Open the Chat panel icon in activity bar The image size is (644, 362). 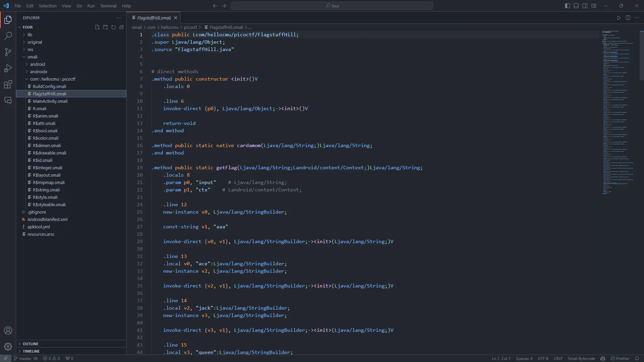pyautogui.click(x=8, y=100)
